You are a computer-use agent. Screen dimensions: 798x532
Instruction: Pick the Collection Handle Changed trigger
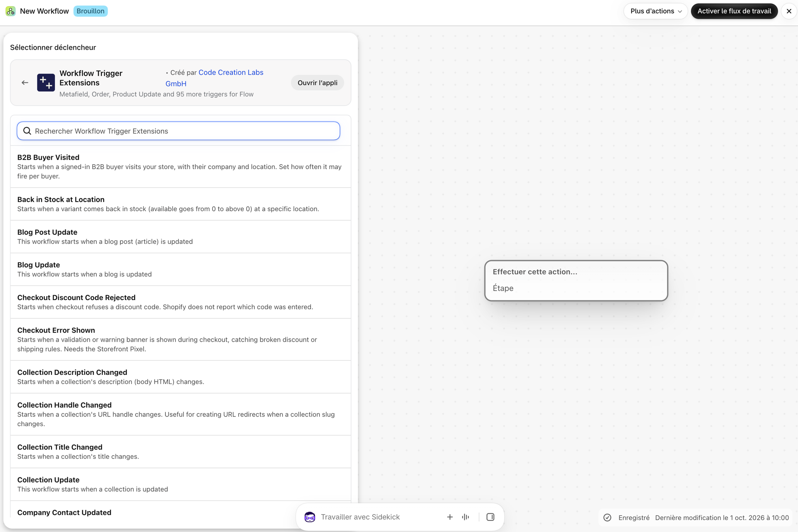180,414
